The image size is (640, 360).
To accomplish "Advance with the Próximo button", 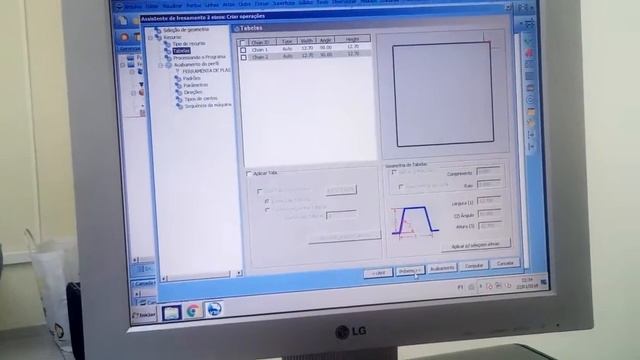I will click(x=410, y=271).
